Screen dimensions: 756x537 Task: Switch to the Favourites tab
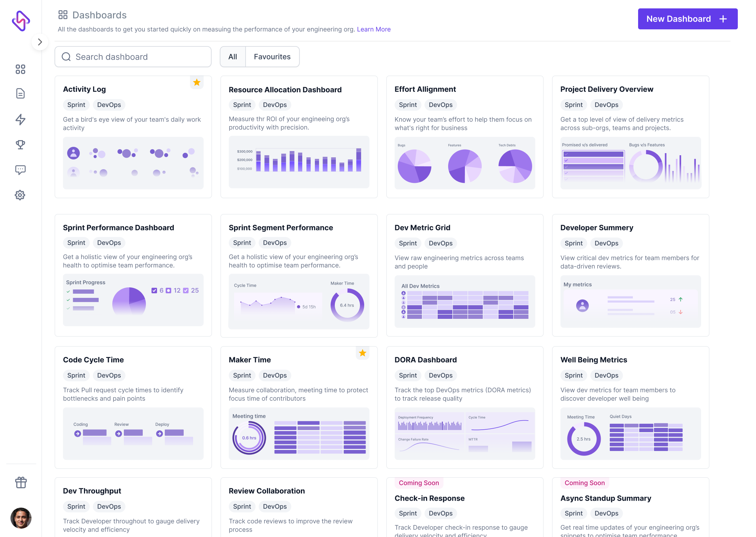[x=272, y=57]
